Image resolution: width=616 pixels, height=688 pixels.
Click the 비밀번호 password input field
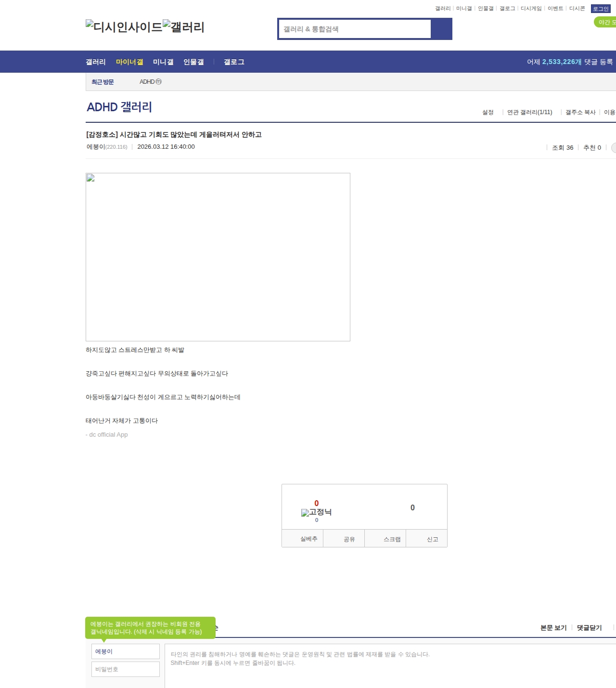[x=125, y=669]
